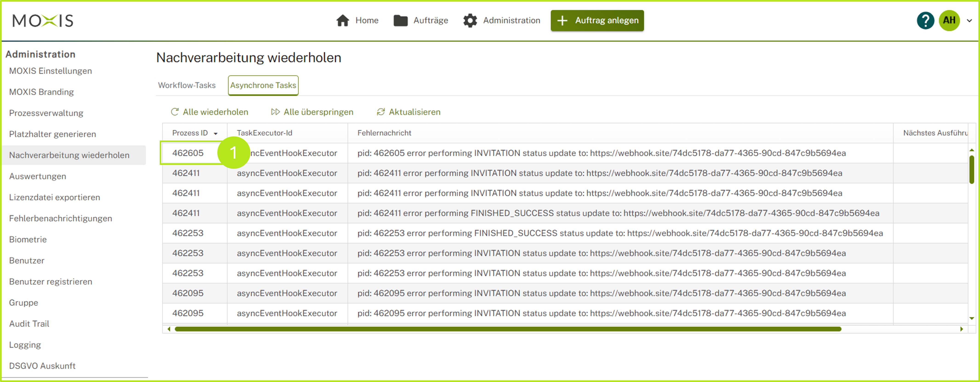Click the Auftrag anlegen button
980x382 pixels.
pos(597,20)
